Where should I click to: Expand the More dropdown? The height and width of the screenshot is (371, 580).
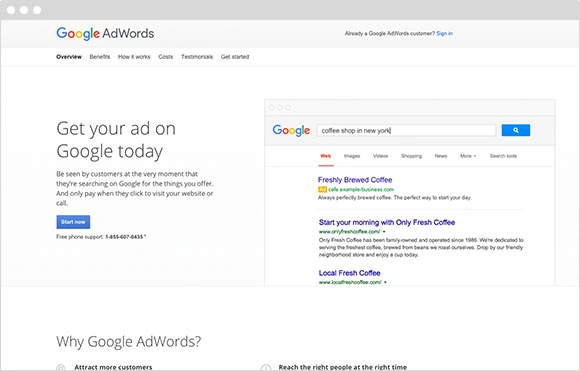468,156
